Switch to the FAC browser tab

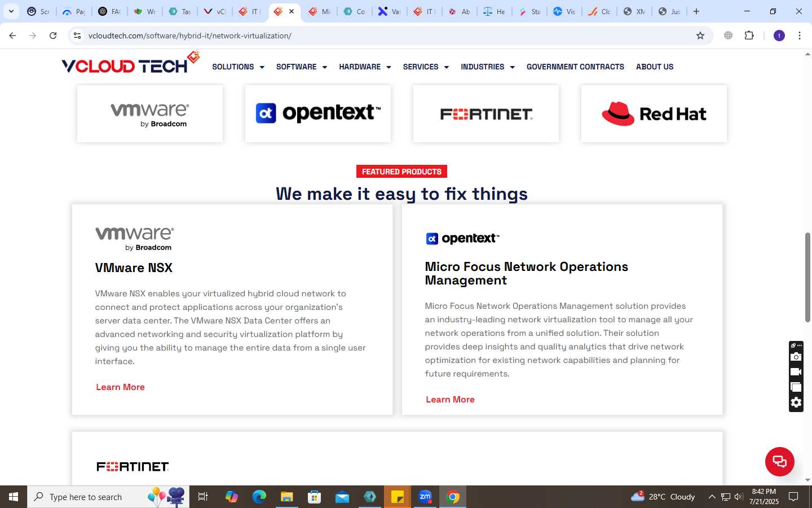(110, 11)
